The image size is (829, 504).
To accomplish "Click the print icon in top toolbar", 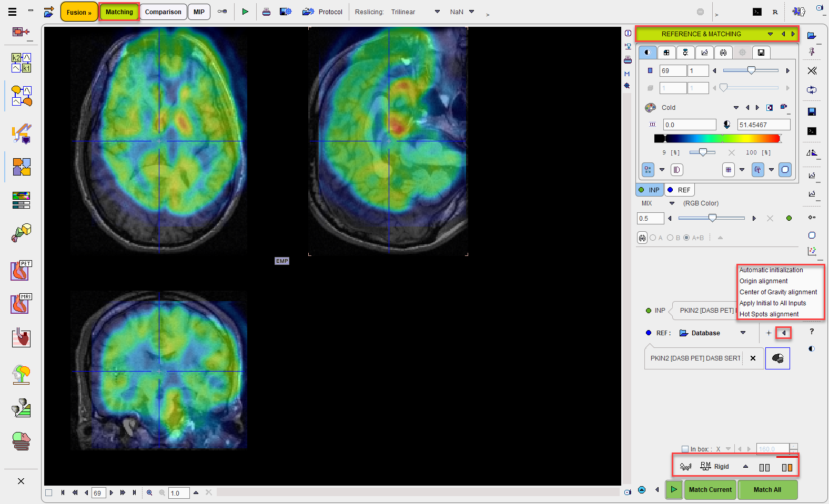I will [x=266, y=12].
